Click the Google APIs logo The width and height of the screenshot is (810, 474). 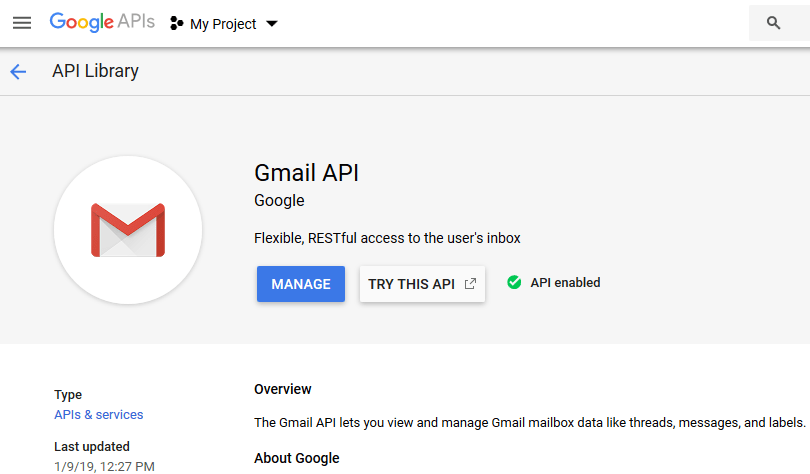(102, 22)
